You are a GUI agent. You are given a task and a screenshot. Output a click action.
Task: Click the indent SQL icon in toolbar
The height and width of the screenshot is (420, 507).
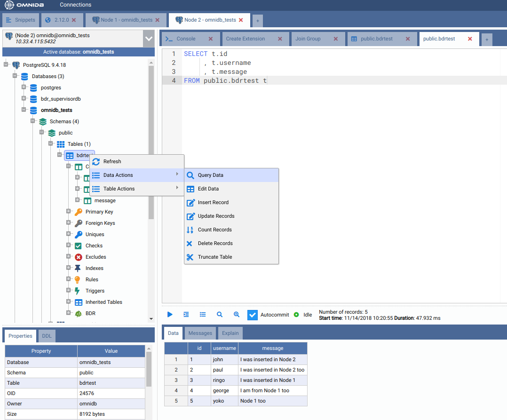click(x=186, y=315)
